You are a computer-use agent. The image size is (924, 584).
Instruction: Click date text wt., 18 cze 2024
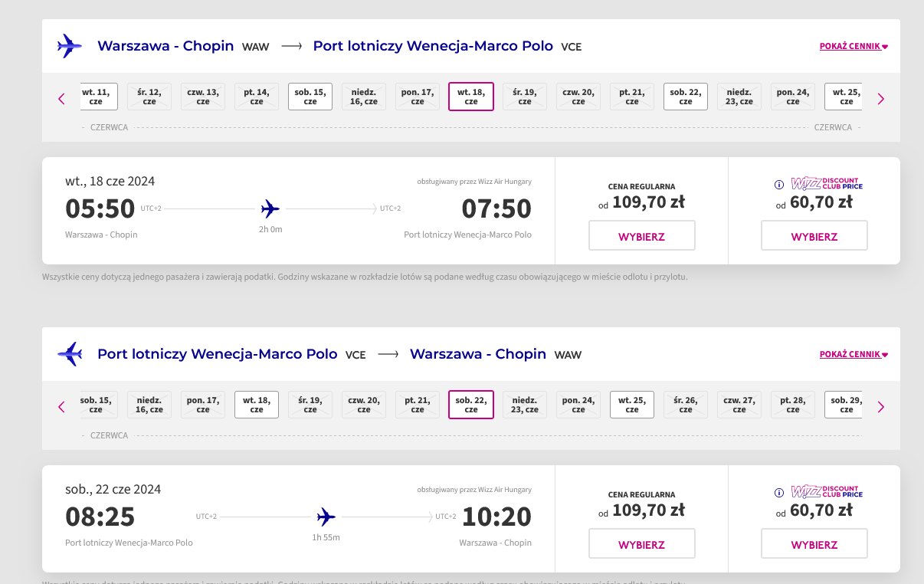[110, 182]
